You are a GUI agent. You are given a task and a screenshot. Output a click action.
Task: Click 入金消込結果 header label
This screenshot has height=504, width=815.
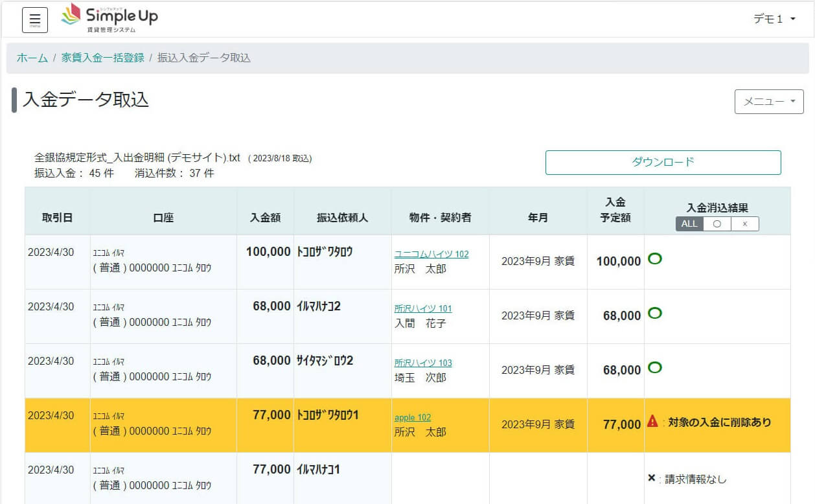point(717,208)
